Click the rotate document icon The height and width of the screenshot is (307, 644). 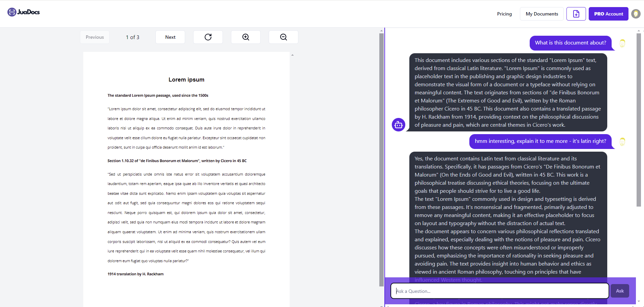[208, 37]
